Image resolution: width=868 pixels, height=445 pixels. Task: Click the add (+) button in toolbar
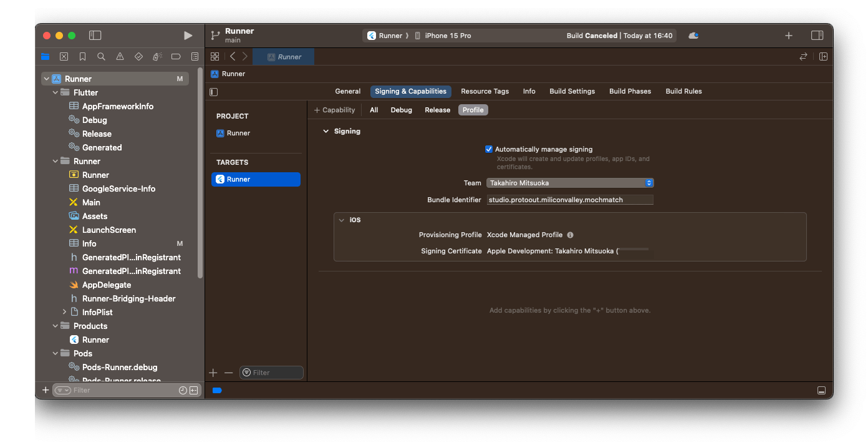tap(789, 36)
